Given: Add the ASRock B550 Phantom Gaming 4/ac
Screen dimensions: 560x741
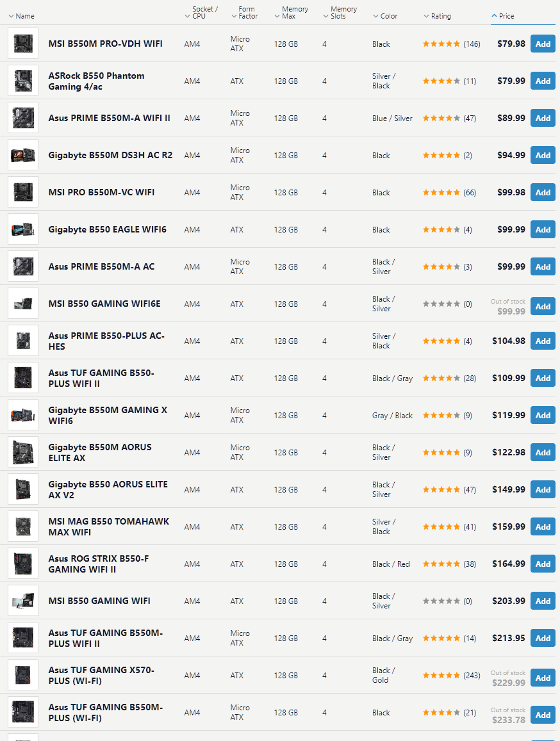Looking at the screenshot, I should (543, 81).
